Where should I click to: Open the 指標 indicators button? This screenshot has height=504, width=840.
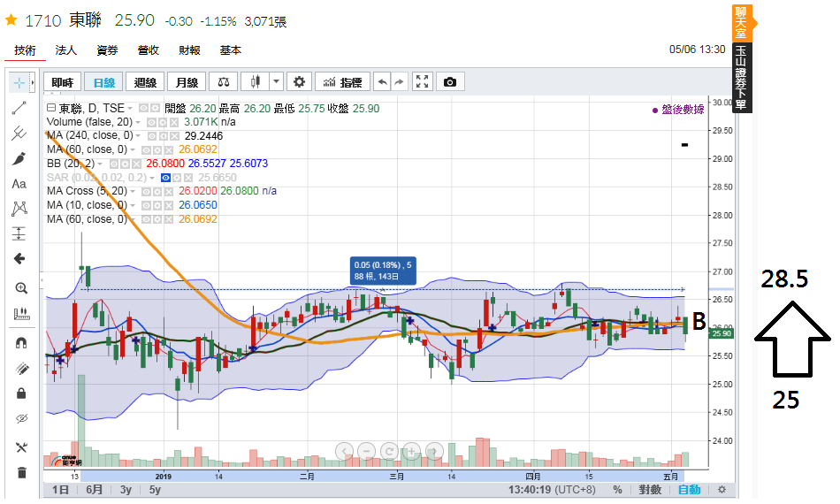(342, 82)
